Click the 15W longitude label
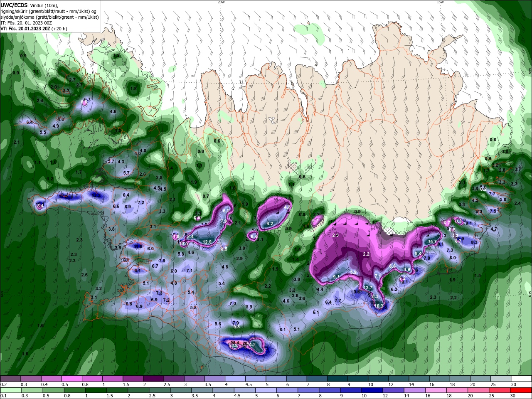 tap(440, 2)
